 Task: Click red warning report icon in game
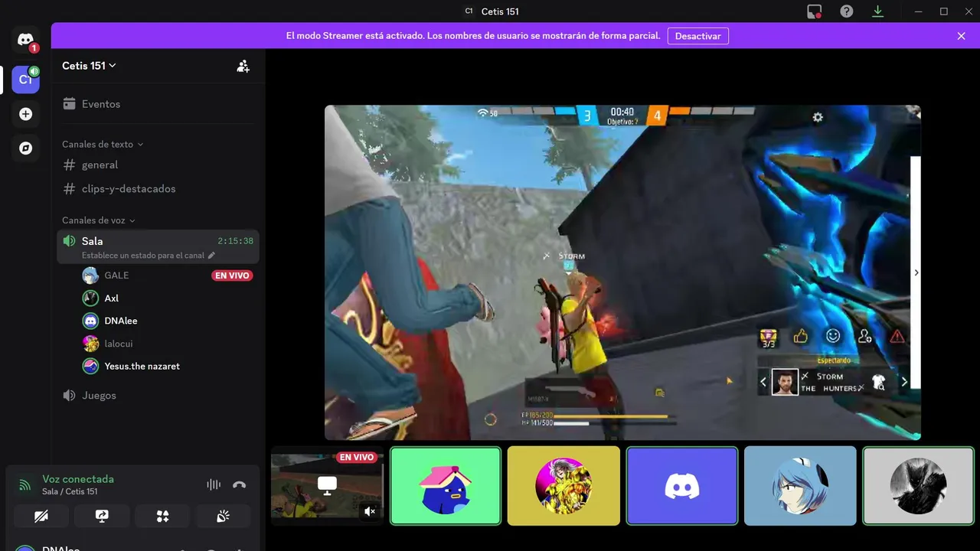[x=897, y=336]
